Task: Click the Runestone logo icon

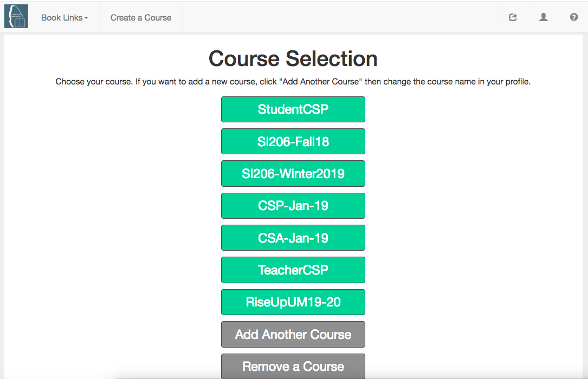Action: pyautogui.click(x=16, y=16)
